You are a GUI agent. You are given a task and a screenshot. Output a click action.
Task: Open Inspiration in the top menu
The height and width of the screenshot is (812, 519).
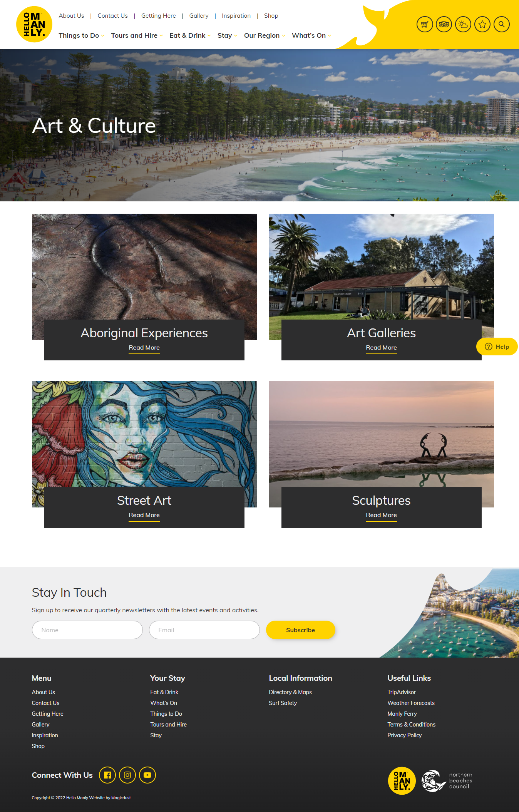[x=236, y=16]
